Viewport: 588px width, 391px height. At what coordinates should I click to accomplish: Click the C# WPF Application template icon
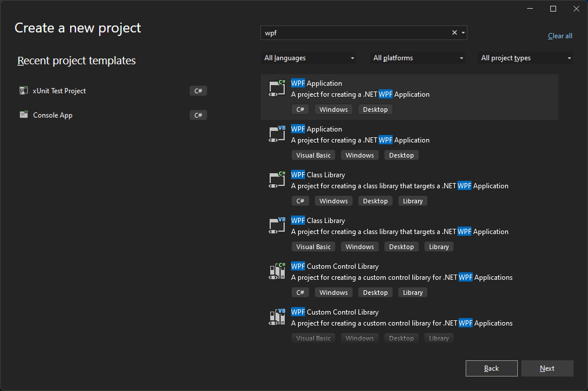pos(277,89)
